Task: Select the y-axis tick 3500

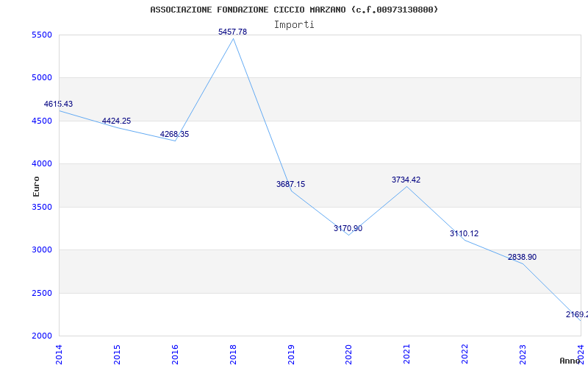Action: 42,207
